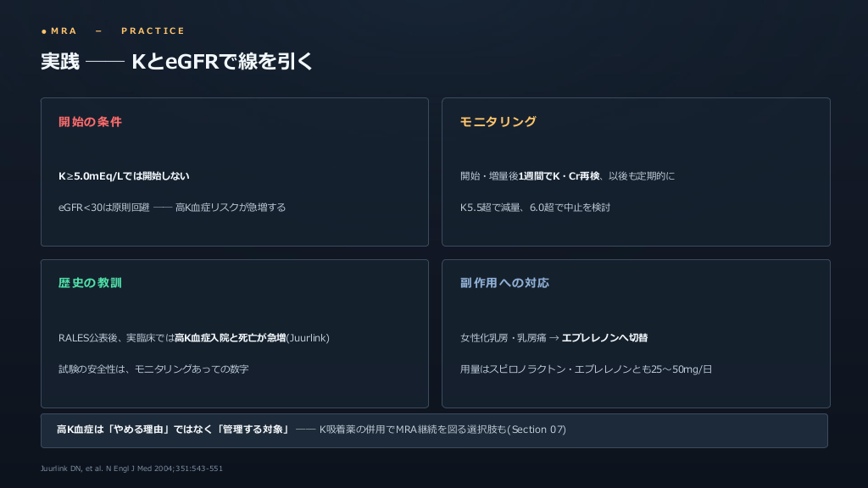Select the line 試験の安全性は、モニタリングあっての数字
Image resolution: width=868 pixels, height=488 pixels.
click(x=154, y=369)
